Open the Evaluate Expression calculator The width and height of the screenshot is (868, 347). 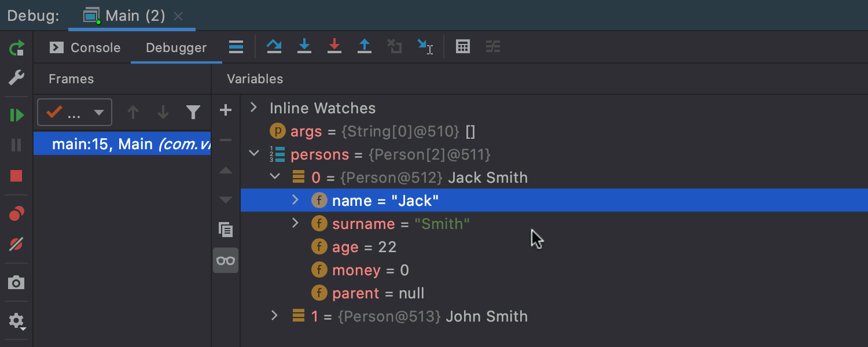tap(463, 47)
